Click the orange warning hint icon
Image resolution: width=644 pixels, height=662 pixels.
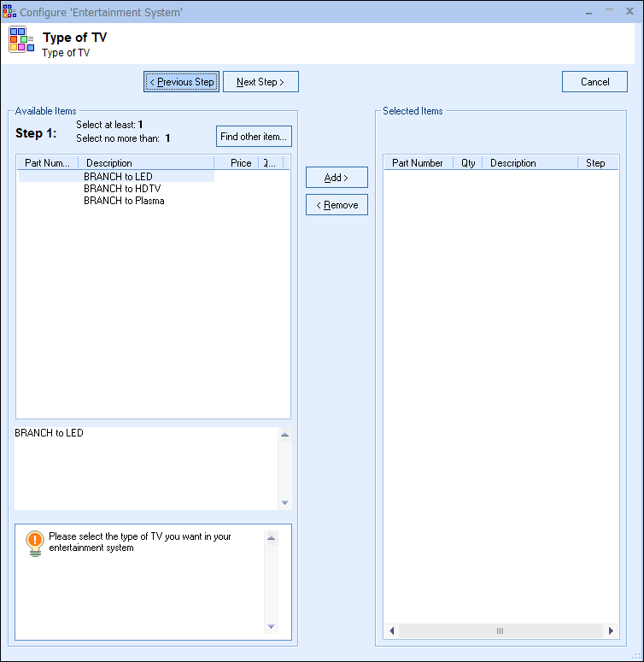pos(34,542)
